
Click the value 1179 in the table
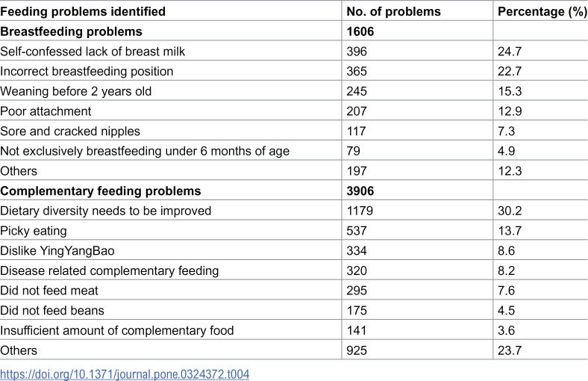pos(360,211)
